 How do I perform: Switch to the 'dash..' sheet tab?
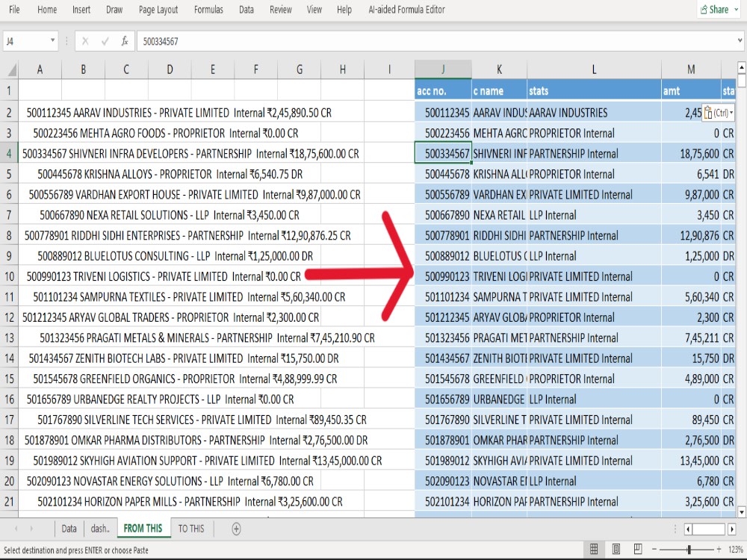tap(100, 529)
